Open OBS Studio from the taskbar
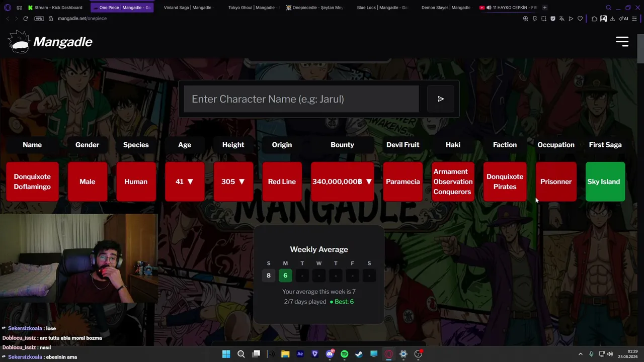The height and width of the screenshot is (362, 644). pos(418,354)
